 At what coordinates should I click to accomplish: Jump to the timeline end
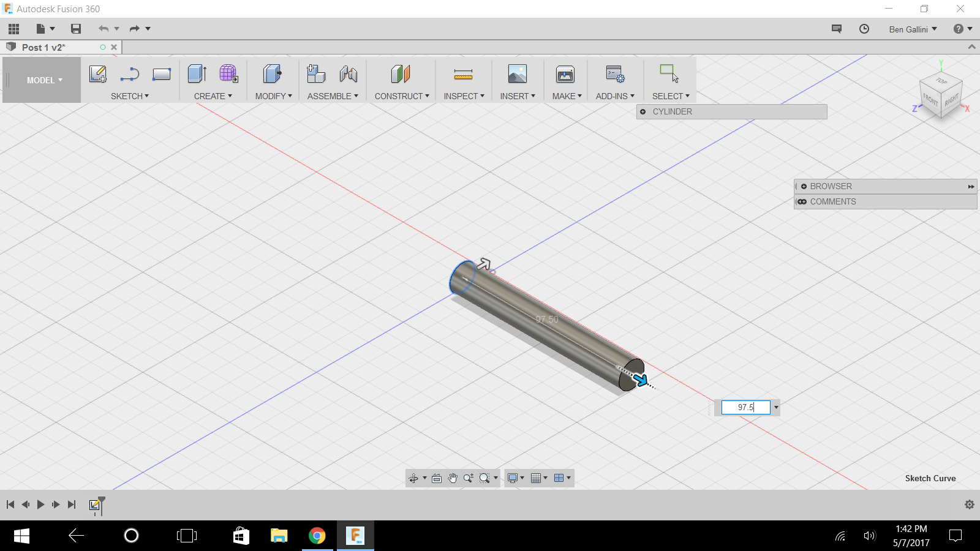point(72,504)
